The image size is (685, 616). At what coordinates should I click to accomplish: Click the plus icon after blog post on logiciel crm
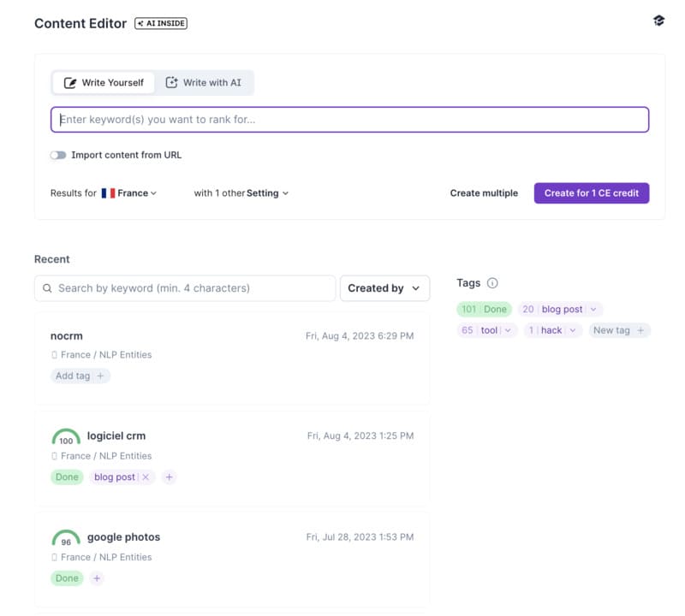coord(169,477)
